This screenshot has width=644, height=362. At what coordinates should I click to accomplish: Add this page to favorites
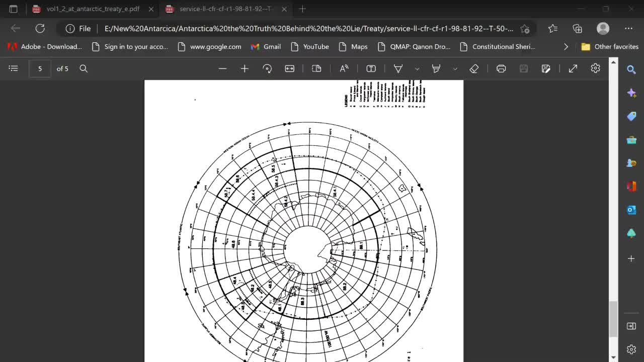coord(525,29)
